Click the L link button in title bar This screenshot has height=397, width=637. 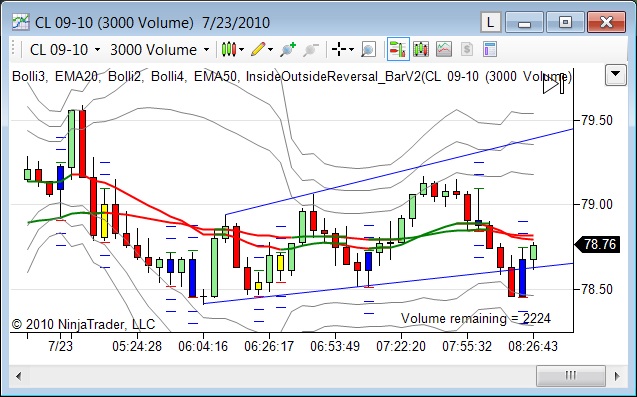(490, 22)
